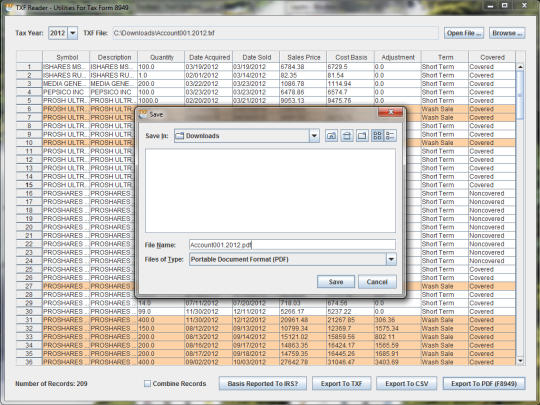Click the Cost Basis column header

tap(351, 57)
